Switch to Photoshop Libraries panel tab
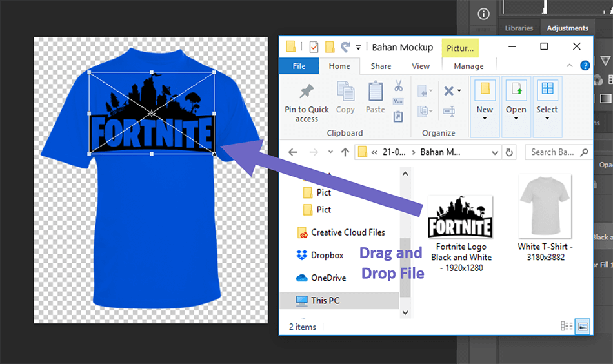The height and width of the screenshot is (364, 613). 519,28
